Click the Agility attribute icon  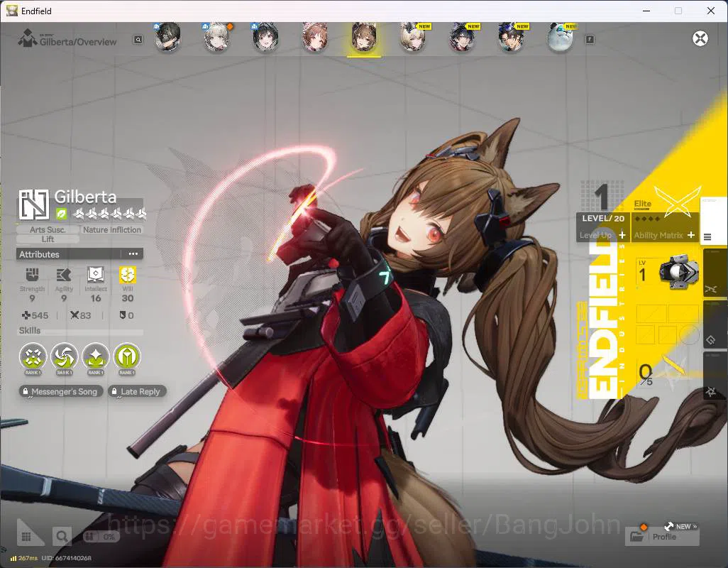tap(64, 275)
